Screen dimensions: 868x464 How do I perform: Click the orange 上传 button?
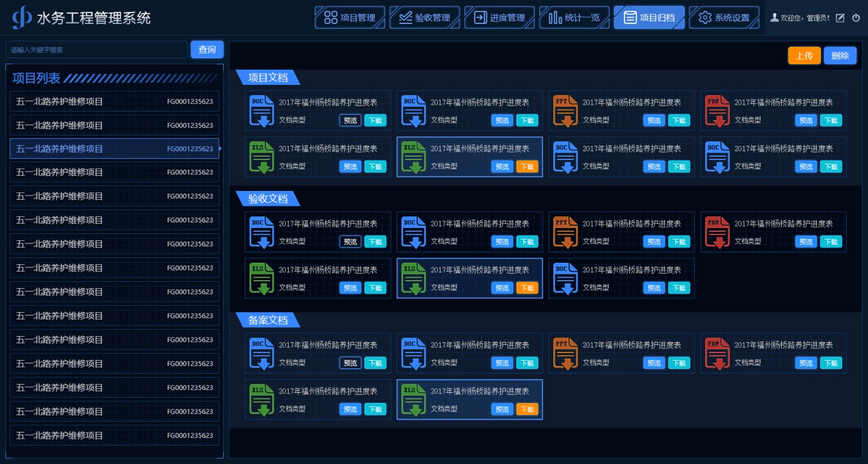804,56
